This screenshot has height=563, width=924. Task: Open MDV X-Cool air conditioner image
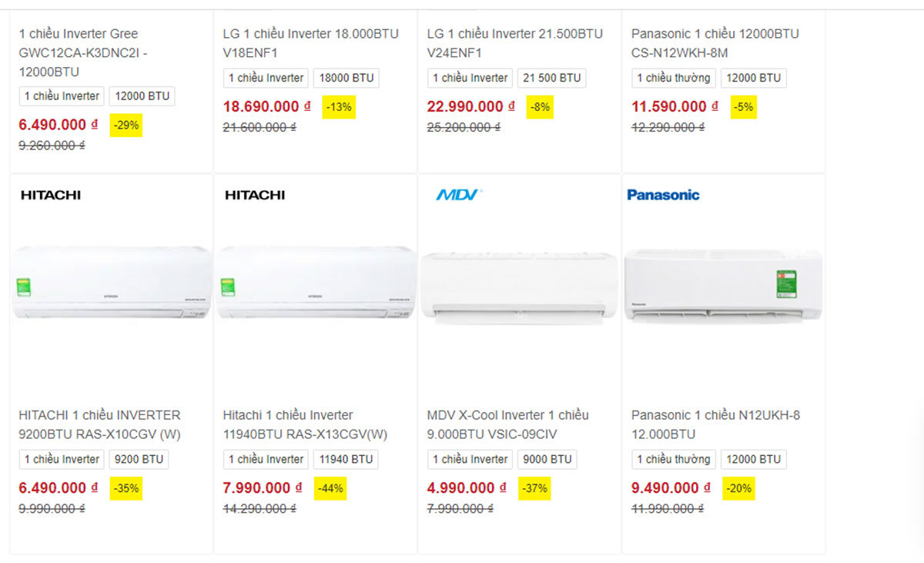519,285
